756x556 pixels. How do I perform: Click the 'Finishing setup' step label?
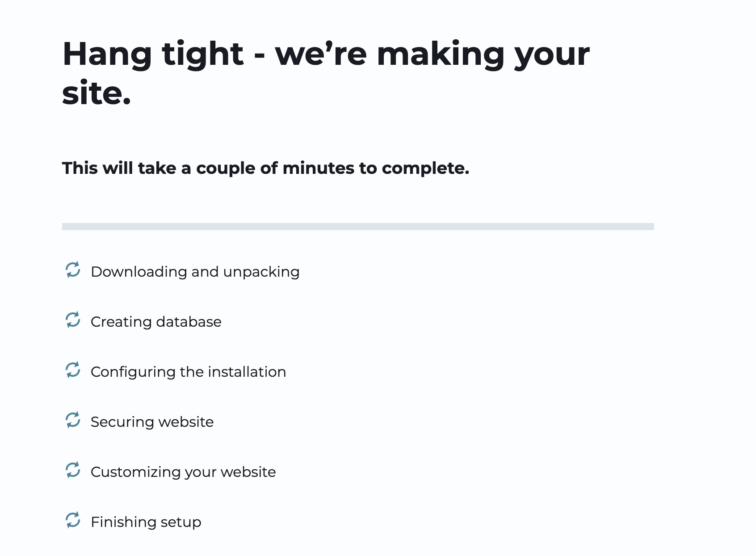(x=146, y=522)
